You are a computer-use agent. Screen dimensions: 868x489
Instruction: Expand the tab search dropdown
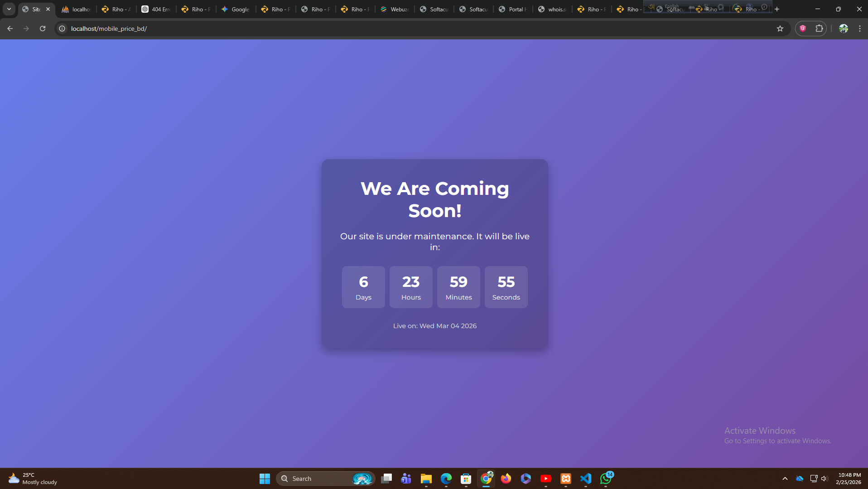click(x=9, y=9)
